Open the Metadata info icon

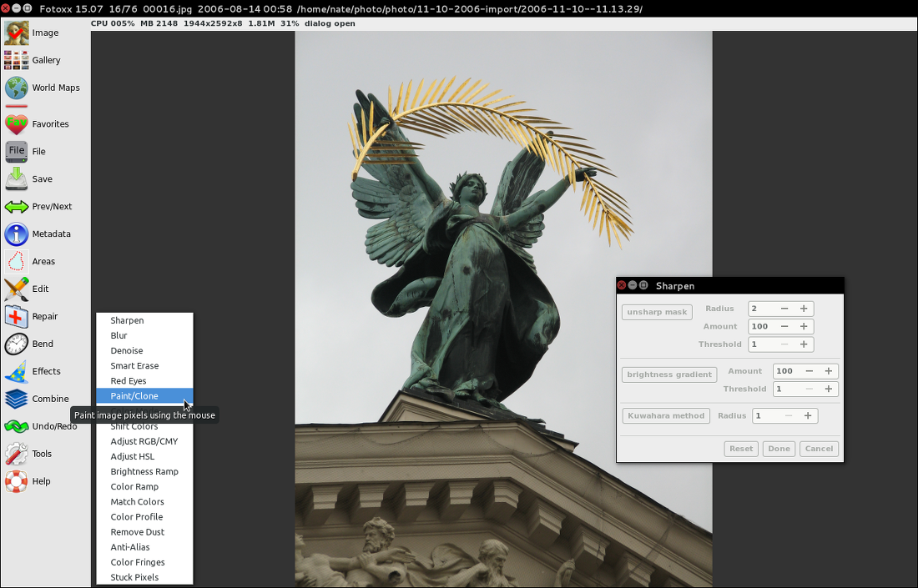[17, 234]
